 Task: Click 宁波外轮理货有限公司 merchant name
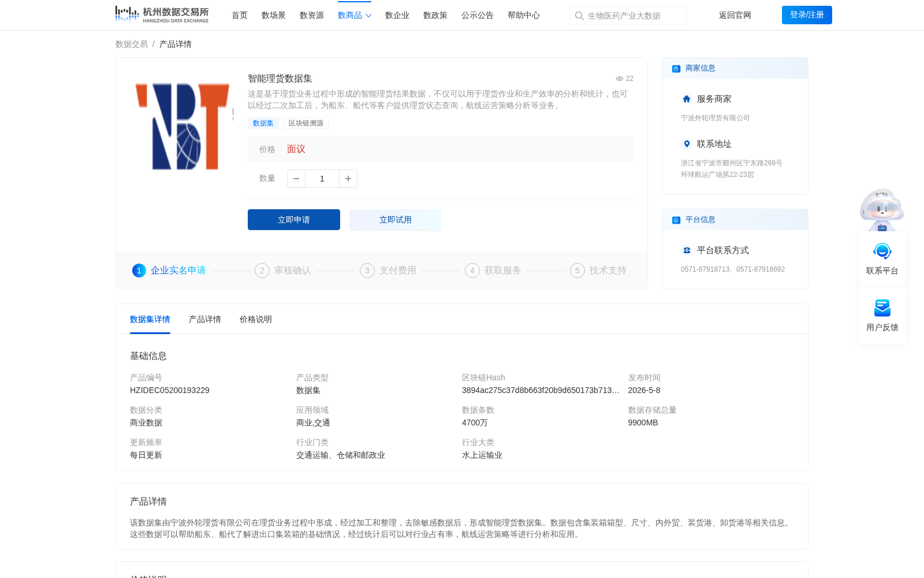pyautogui.click(x=716, y=118)
